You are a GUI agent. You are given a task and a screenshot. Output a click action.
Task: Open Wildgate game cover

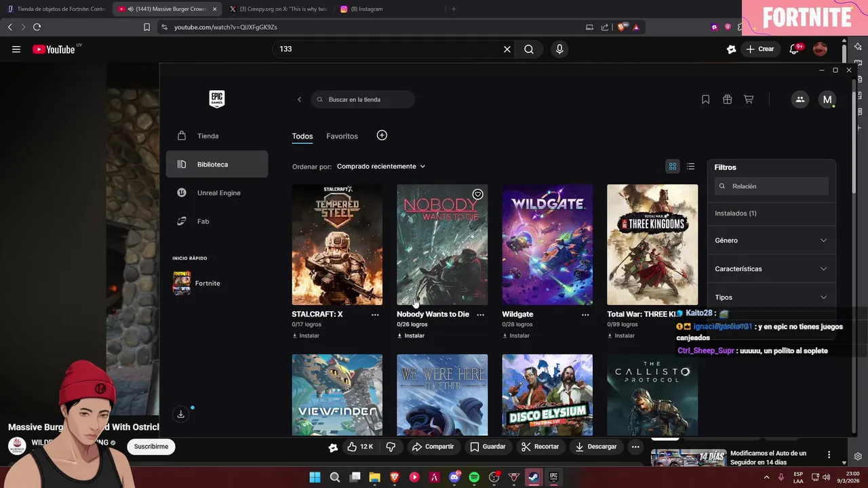point(547,245)
